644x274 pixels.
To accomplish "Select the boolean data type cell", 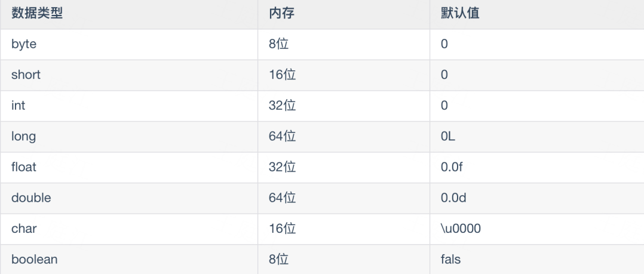I will click(x=129, y=259).
